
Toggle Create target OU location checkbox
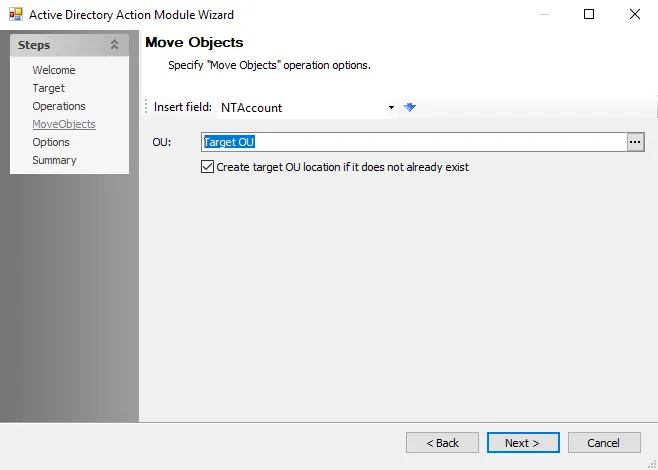tap(207, 167)
